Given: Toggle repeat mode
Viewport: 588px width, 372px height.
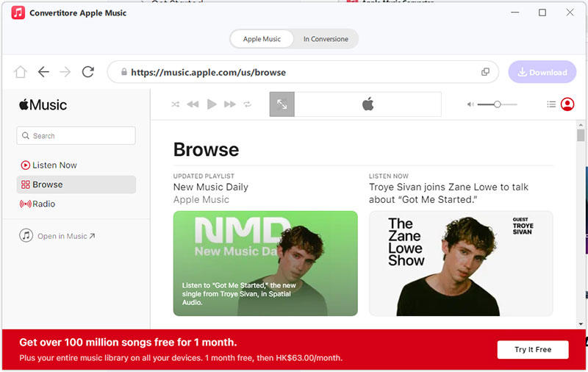Looking at the screenshot, I should pos(247,104).
